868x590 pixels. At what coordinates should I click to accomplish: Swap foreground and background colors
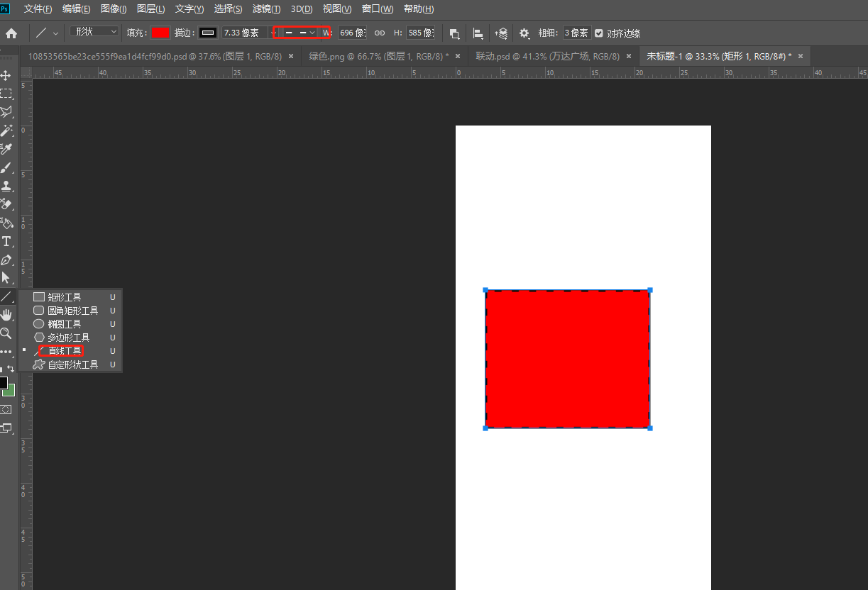11,369
